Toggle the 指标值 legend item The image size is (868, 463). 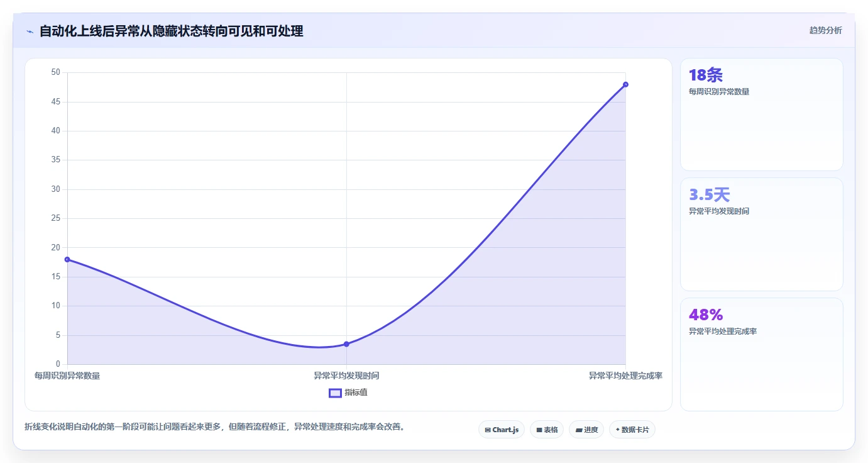tap(348, 393)
